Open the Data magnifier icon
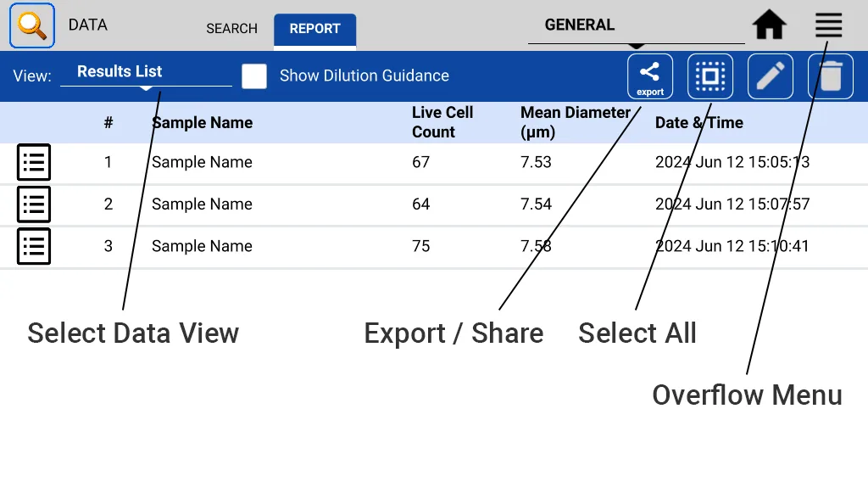 pyautogui.click(x=32, y=25)
